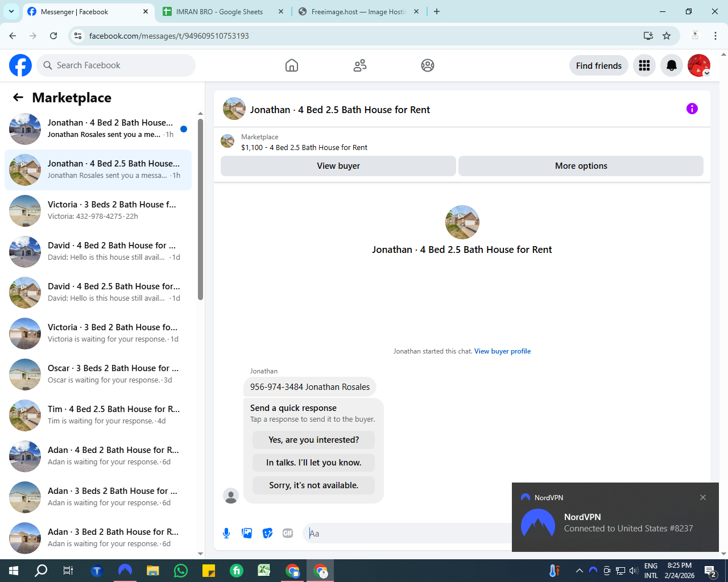The width and height of the screenshot is (728, 582).
Task: Open the Facebook Home icon
Action: click(292, 65)
